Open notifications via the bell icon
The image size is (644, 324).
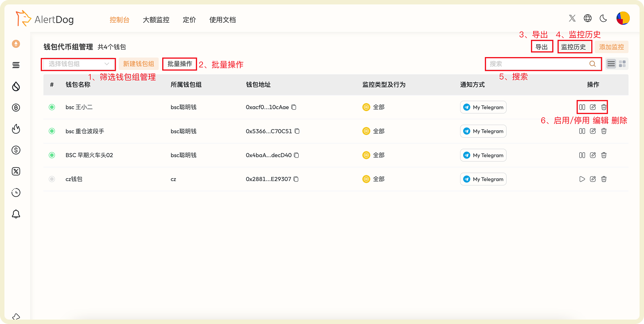[16, 214]
